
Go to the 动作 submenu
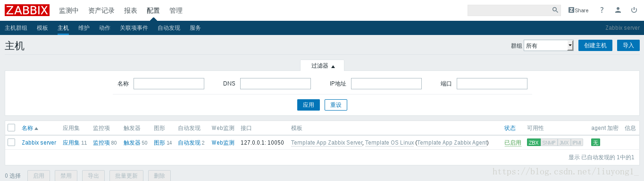(x=105, y=28)
